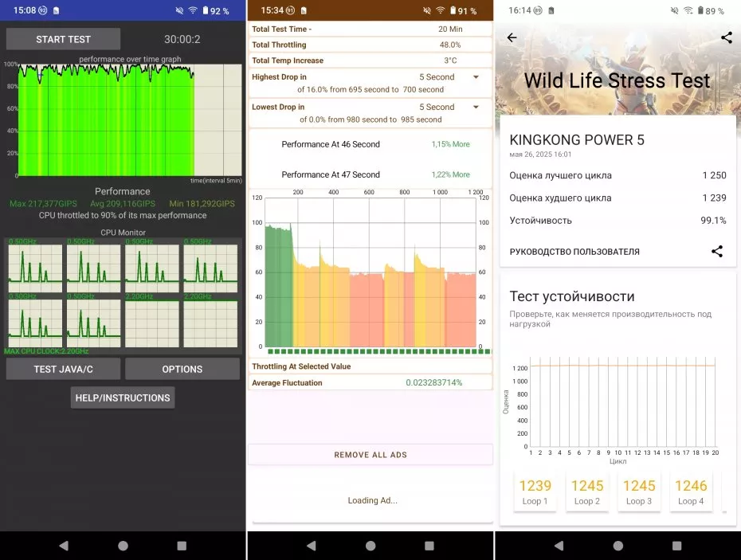This screenshot has height=560, width=741.
Task: Tap battery icon showing 92 %
Action: tap(205, 10)
